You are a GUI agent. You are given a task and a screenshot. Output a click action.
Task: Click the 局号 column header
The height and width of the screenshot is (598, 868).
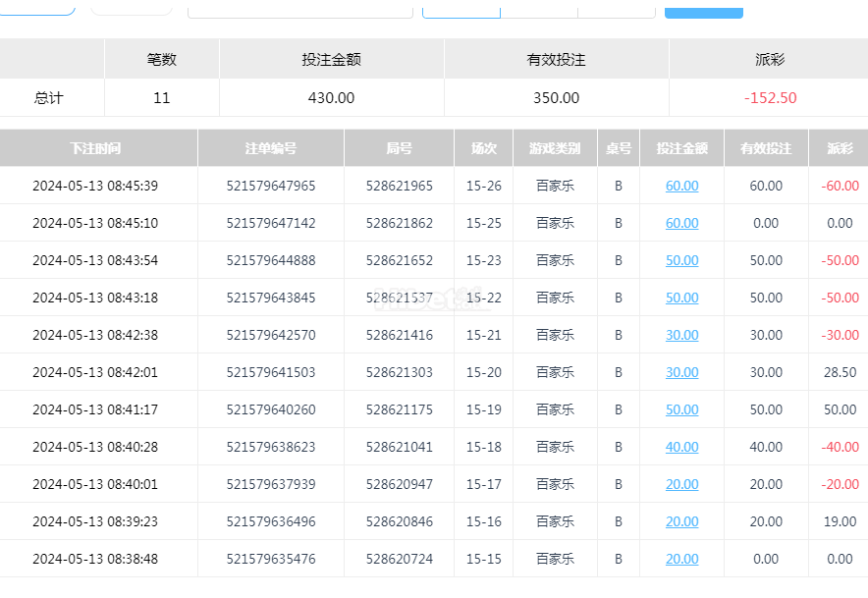399,148
